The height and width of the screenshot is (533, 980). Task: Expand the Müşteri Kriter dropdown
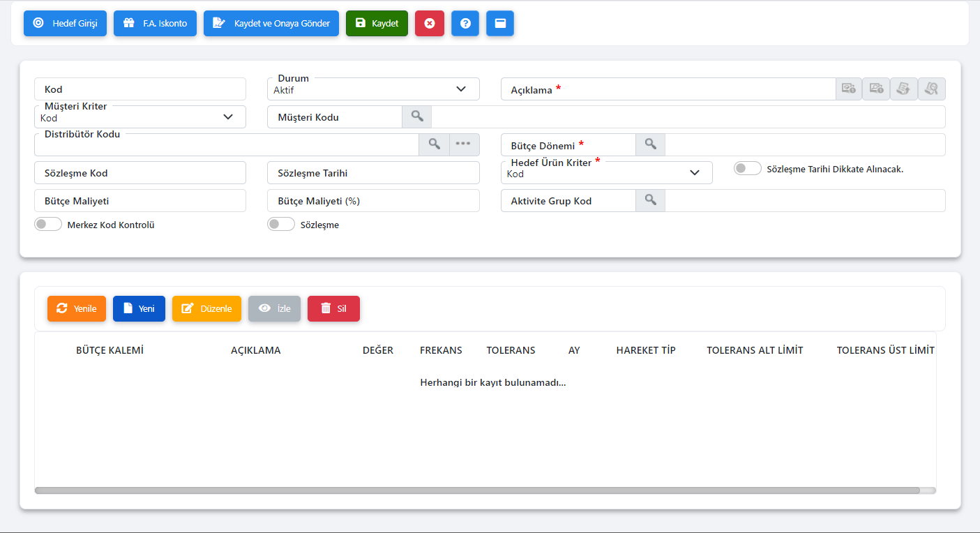140,117
